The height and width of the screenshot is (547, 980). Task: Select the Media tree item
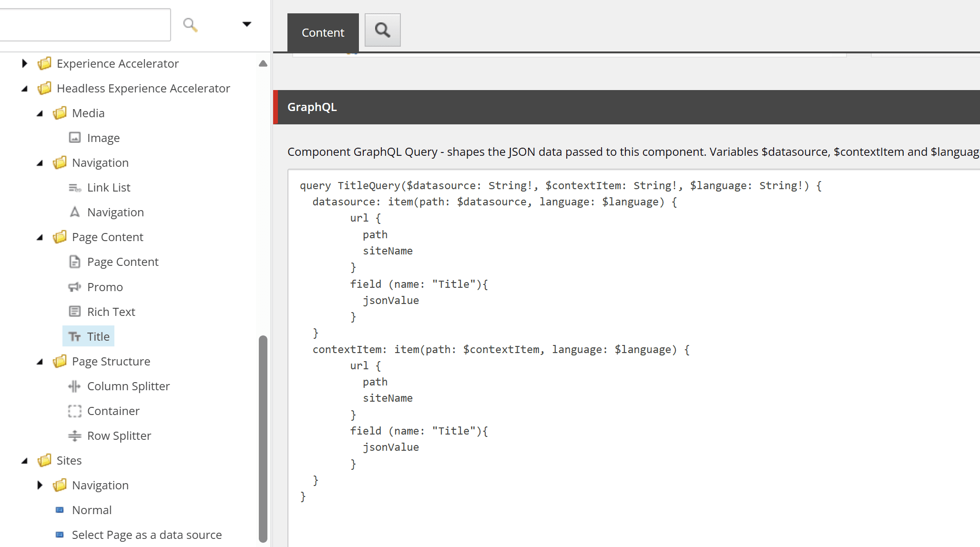[88, 113]
